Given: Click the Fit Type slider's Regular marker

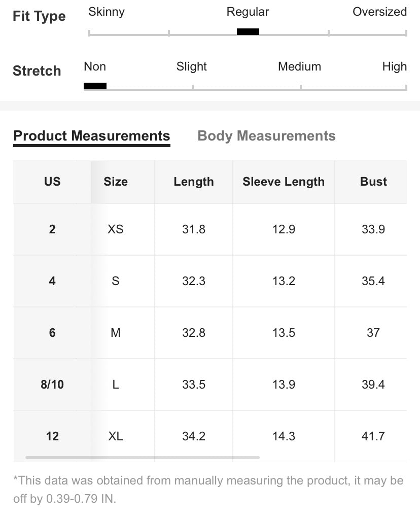Looking at the screenshot, I should 248,31.
